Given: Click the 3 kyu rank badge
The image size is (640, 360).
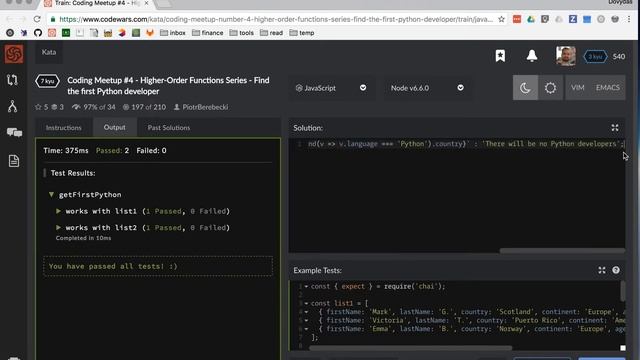Looking at the screenshot, I should click(x=595, y=56).
